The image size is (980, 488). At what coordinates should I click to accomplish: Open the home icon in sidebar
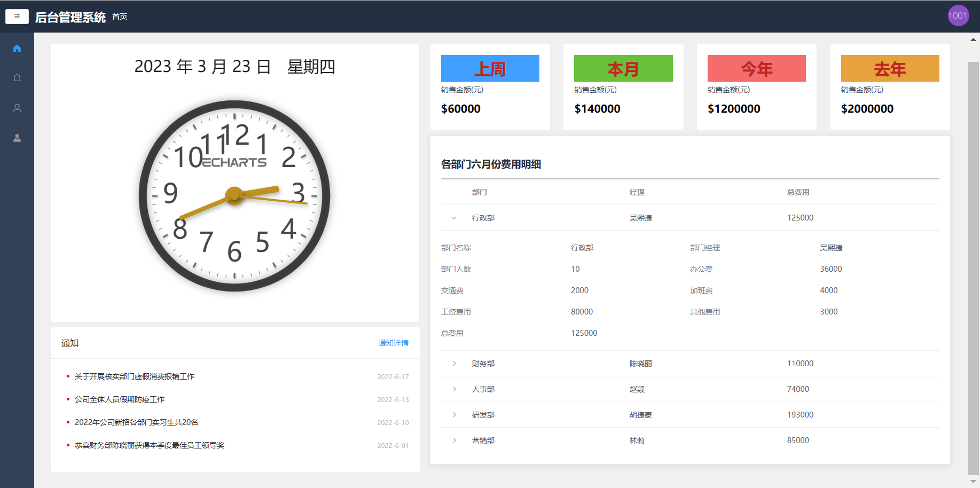click(x=17, y=48)
